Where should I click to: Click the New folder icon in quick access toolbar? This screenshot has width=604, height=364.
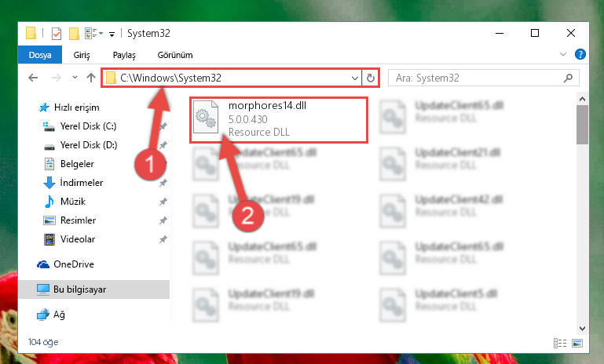(x=74, y=34)
